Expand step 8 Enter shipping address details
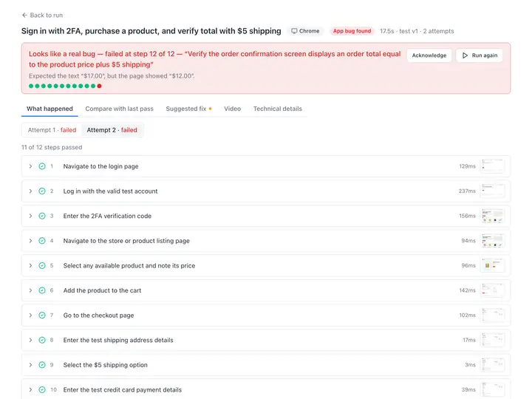This screenshot has height=399, width=532. click(x=30, y=340)
